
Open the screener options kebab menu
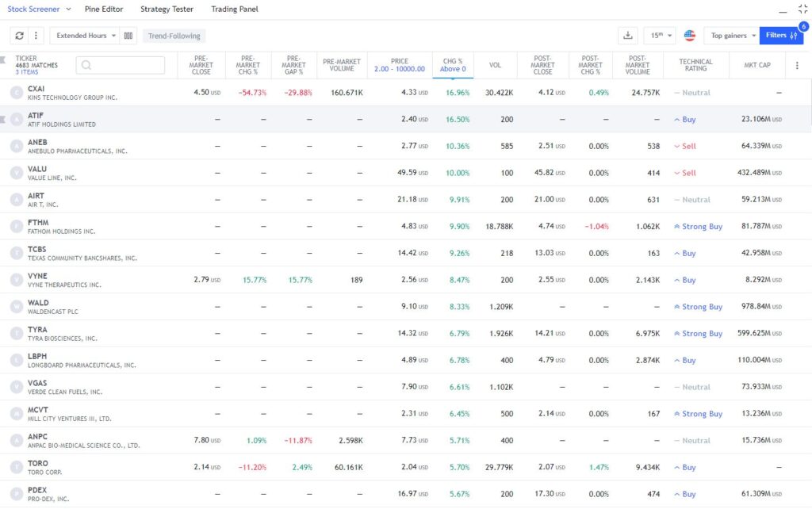pyautogui.click(x=36, y=36)
